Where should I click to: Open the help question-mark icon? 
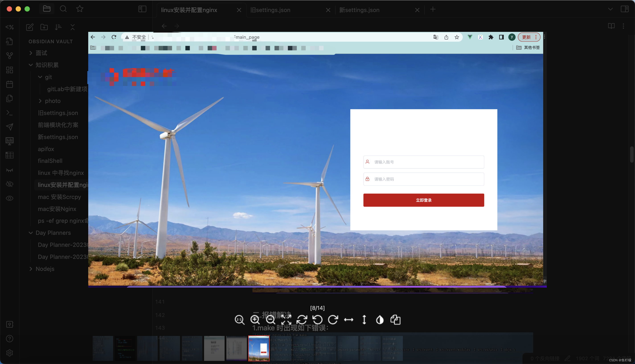pyautogui.click(x=10, y=339)
